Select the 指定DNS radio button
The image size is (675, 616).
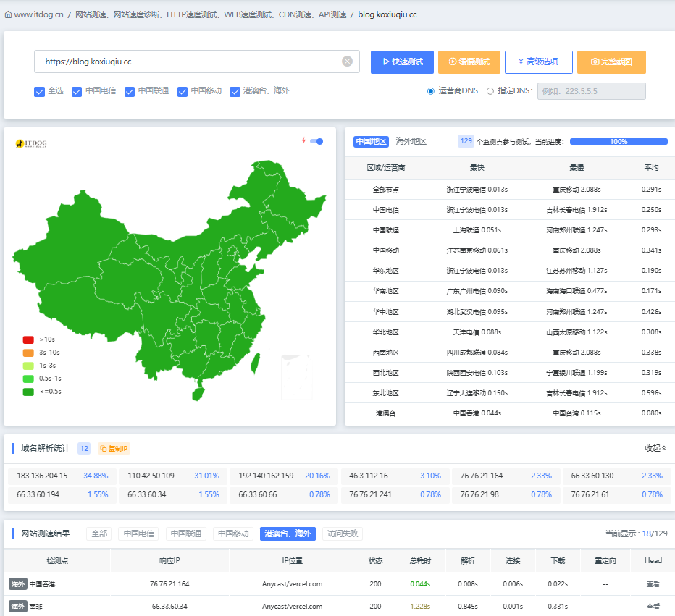pos(490,91)
